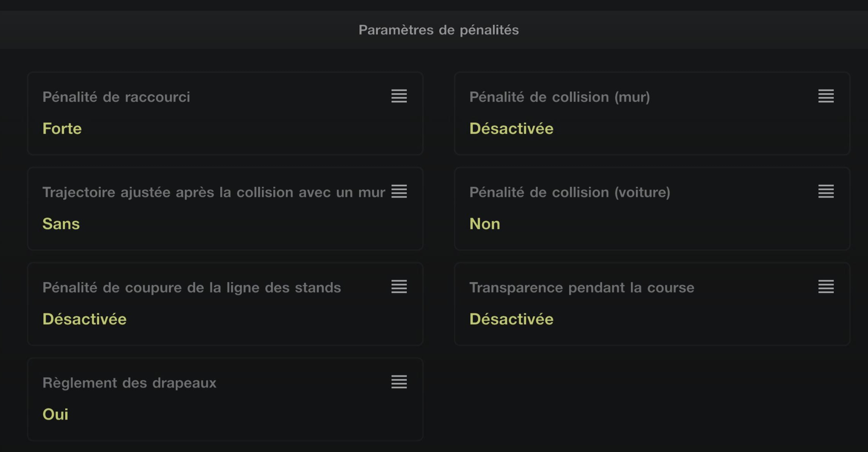
Task: Toggle 'Désactivée' under wall collision penalty
Action: point(511,128)
